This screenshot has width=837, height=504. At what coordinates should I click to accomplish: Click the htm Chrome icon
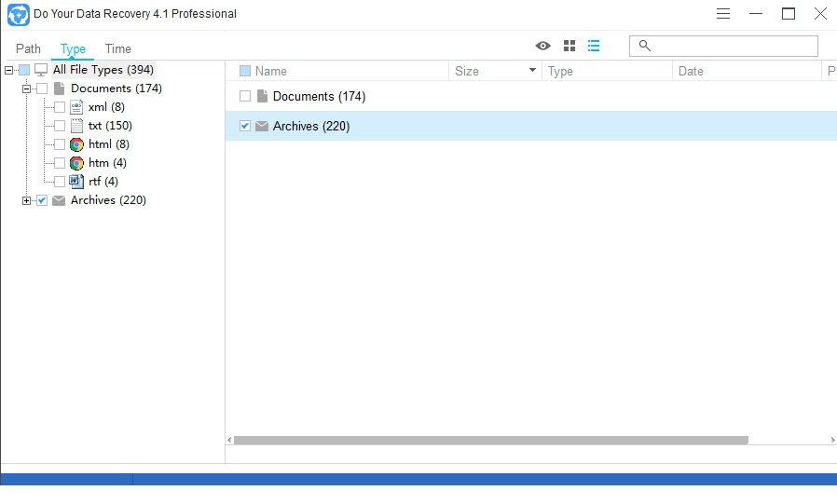(76, 163)
